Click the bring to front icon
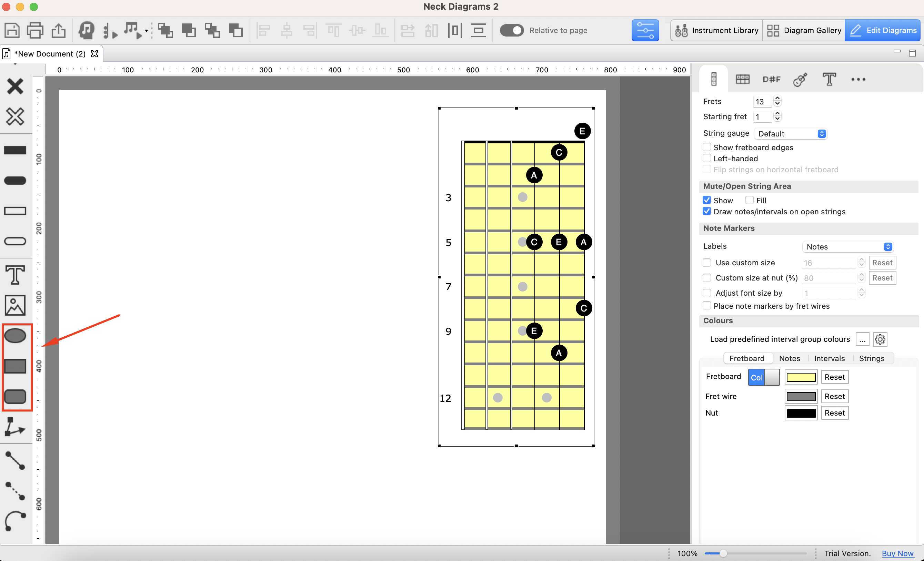924x561 pixels. tap(165, 30)
